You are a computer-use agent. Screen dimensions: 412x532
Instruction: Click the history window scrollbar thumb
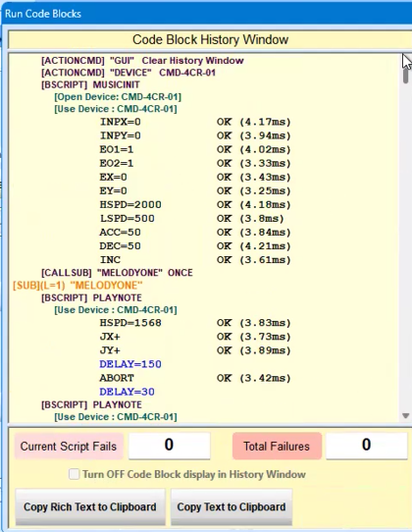(405, 75)
